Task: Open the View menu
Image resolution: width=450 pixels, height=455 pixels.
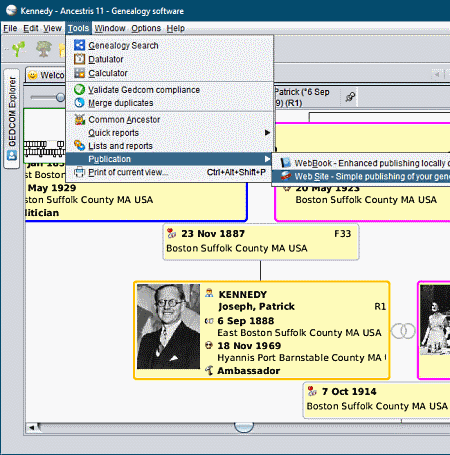Action: point(52,28)
